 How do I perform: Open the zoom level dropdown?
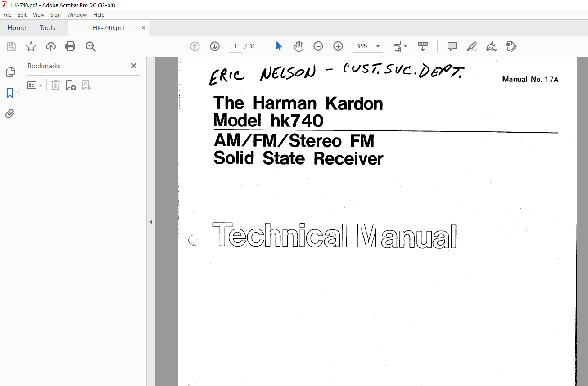click(378, 46)
